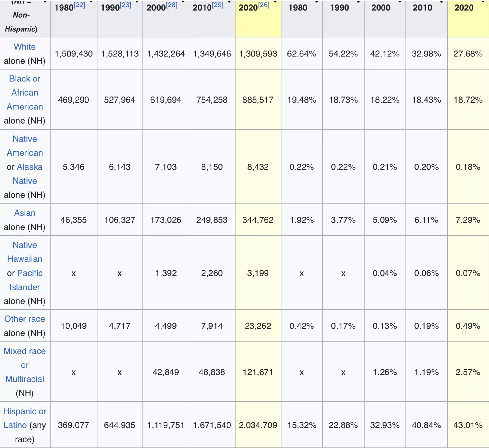
Task: Sort by 2020 percentage column header
Action: click(468, 19)
